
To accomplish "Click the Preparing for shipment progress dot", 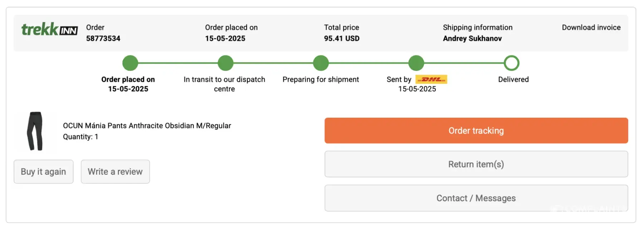I will pyautogui.click(x=321, y=63).
